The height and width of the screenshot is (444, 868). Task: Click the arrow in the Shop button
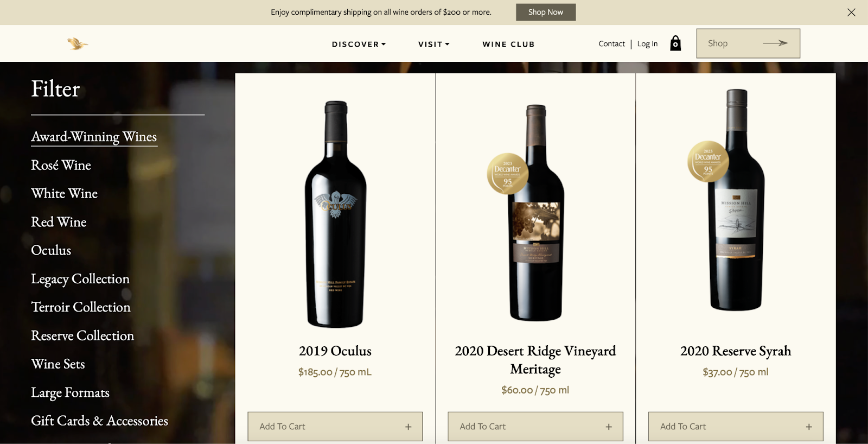[775, 43]
